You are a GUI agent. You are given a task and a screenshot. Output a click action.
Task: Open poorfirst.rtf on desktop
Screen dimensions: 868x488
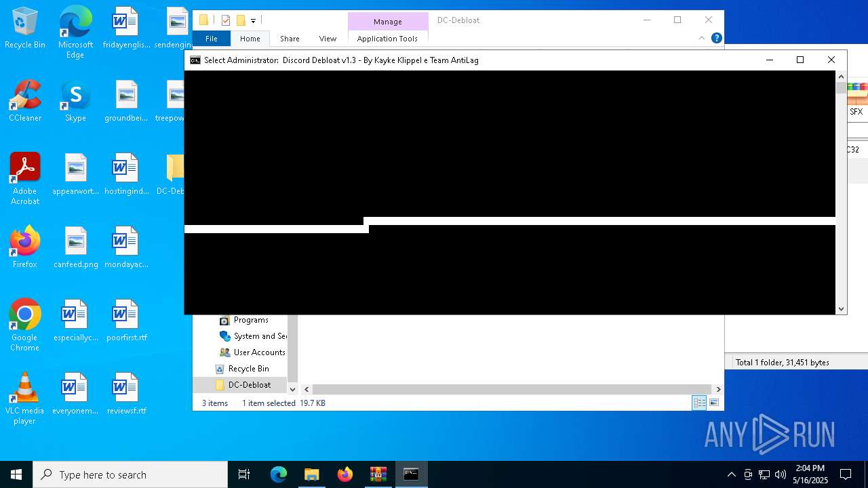[126, 321]
